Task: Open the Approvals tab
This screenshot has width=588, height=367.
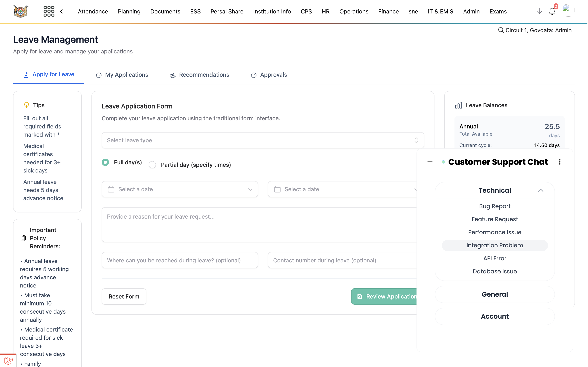Action: (x=269, y=75)
